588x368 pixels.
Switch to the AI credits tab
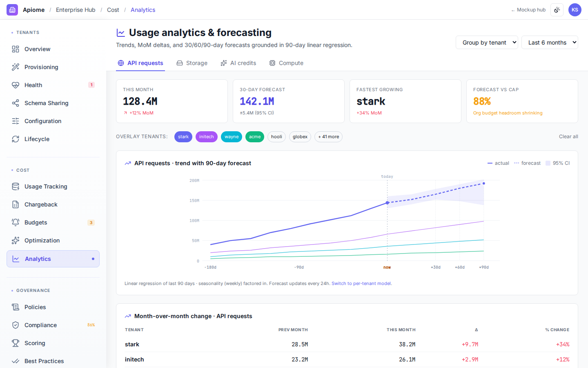point(238,63)
